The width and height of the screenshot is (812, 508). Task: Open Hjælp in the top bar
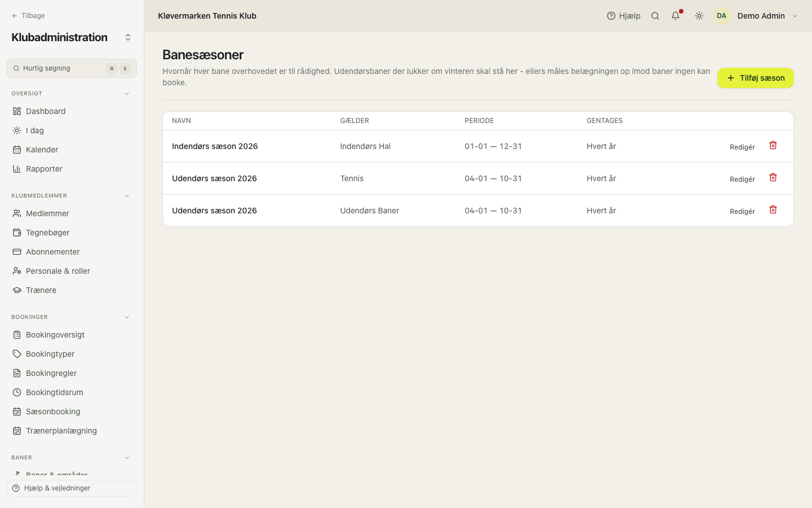coord(624,16)
